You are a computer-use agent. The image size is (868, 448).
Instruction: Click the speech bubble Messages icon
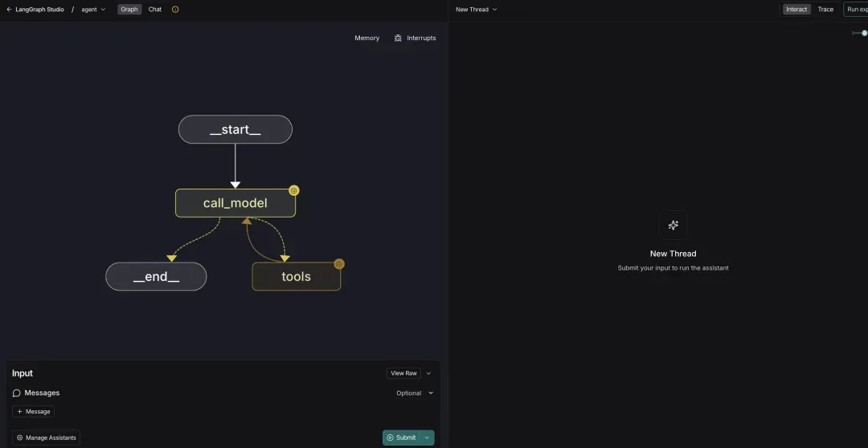click(16, 393)
